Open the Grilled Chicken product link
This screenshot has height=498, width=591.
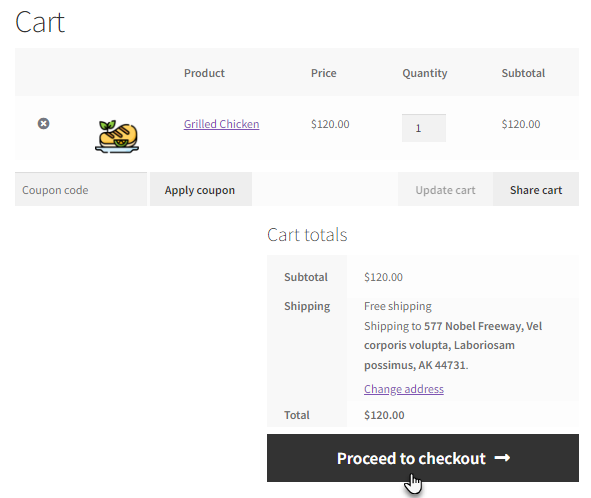click(221, 124)
